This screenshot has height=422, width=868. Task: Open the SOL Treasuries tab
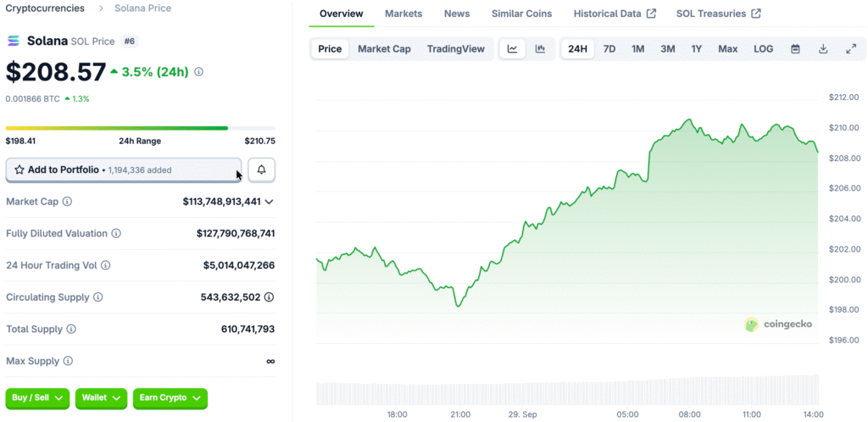coord(719,14)
